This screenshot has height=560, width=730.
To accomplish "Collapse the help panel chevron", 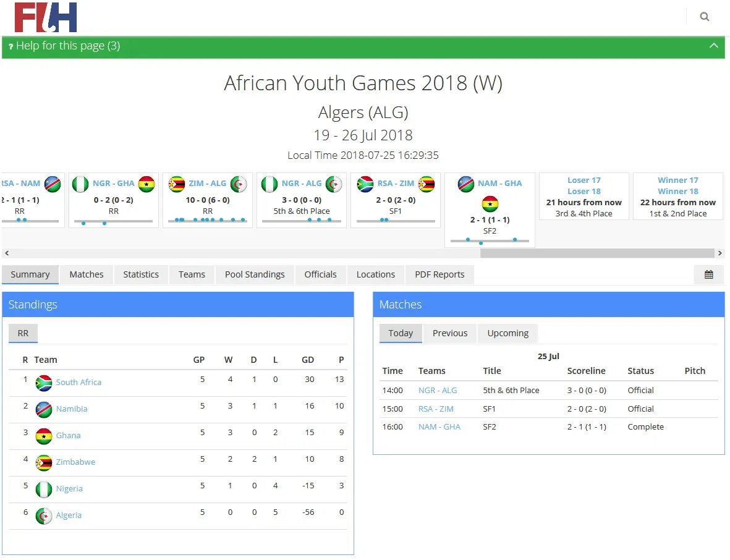I will coord(713,46).
